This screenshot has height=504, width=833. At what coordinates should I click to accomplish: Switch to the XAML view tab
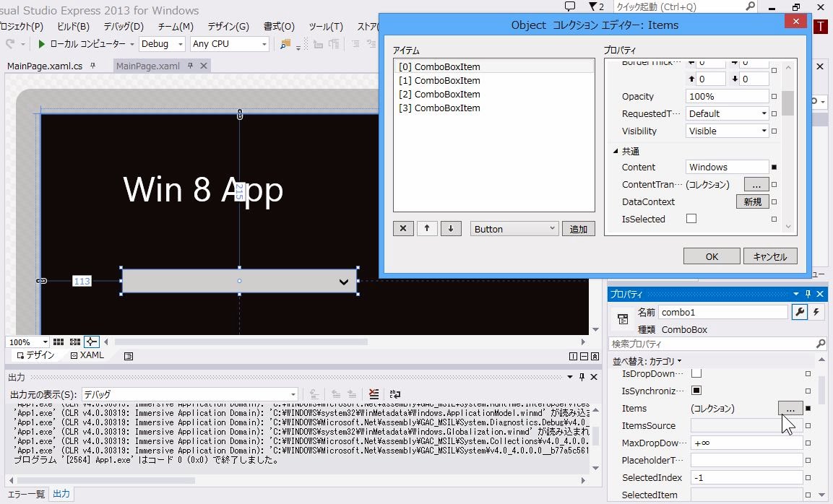click(87, 355)
